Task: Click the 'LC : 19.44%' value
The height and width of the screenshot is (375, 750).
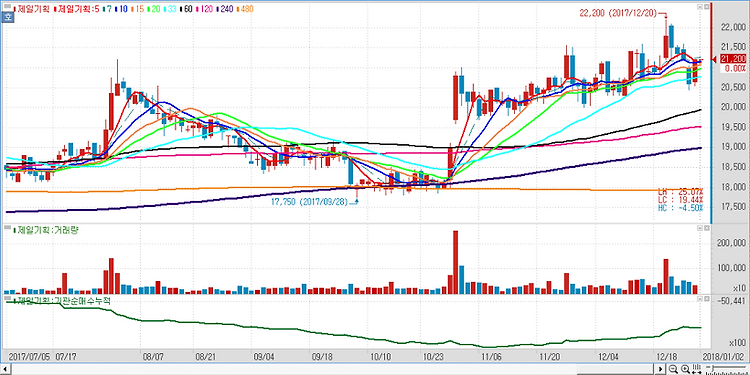Action: (681, 199)
